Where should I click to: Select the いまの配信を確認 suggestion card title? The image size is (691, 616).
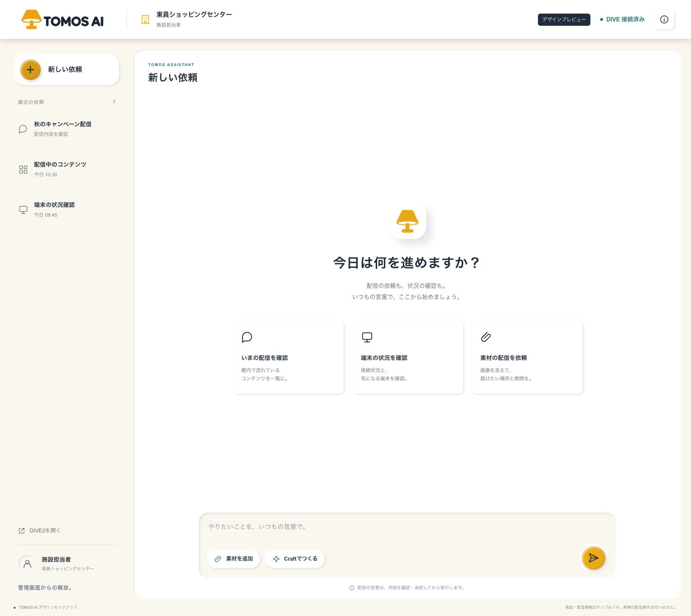click(x=264, y=358)
